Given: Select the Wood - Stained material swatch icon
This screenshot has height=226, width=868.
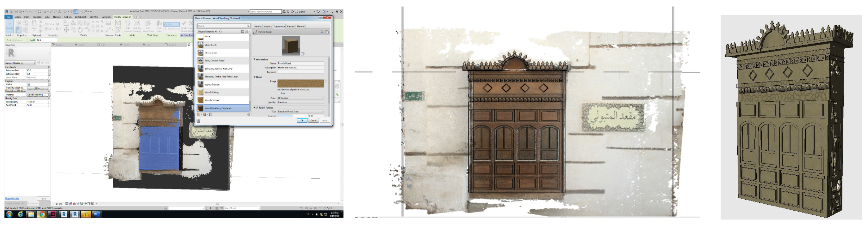Looking at the screenshot, I should coord(201,100).
